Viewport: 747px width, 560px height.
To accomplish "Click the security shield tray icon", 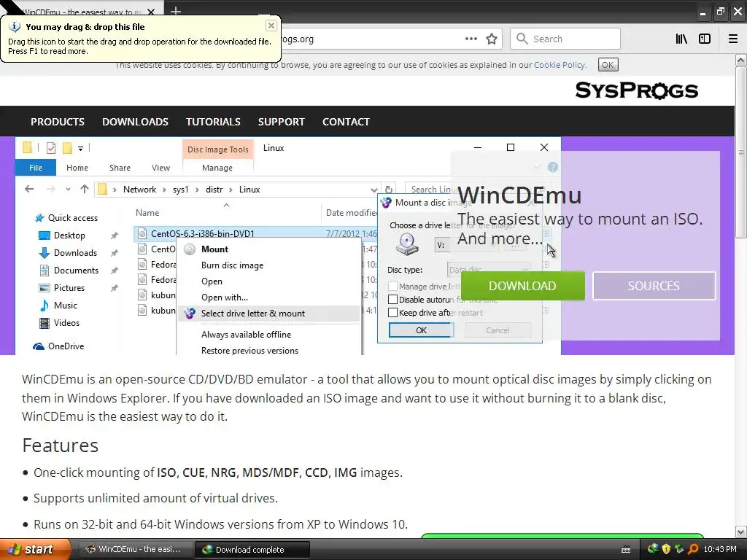I will coord(666,549).
